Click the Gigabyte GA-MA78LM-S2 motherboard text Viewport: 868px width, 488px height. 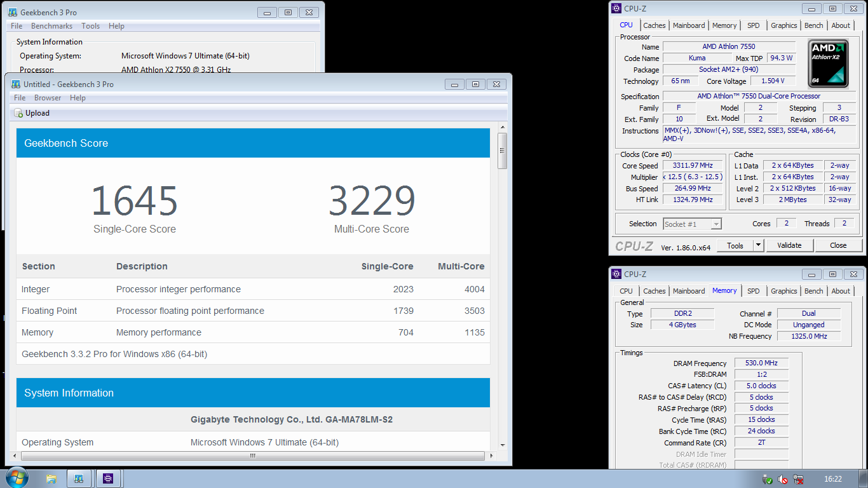pos(292,419)
